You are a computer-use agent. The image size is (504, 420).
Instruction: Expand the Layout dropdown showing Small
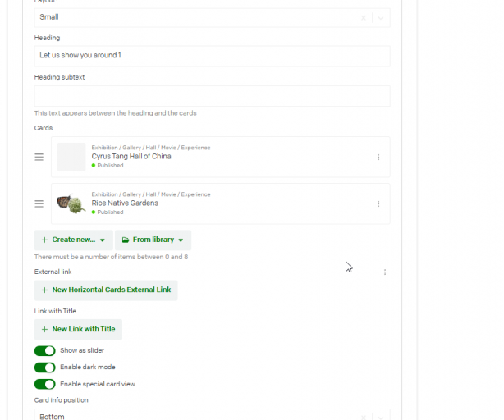[x=381, y=18]
